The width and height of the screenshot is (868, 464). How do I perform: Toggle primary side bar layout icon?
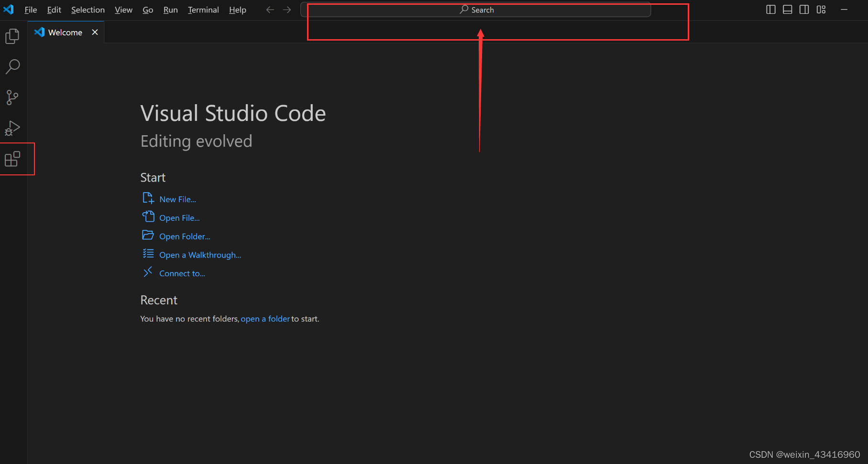(771, 10)
